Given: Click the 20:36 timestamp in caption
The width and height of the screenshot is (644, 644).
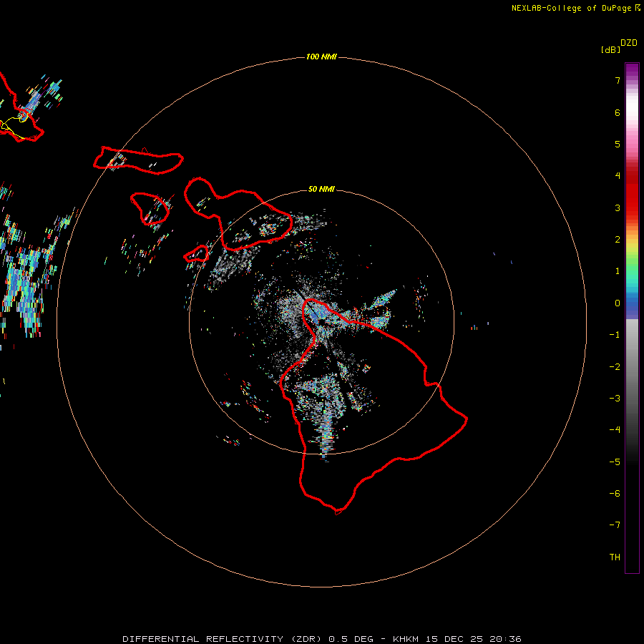Looking at the screenshot, I should click(x=505, y=639).
